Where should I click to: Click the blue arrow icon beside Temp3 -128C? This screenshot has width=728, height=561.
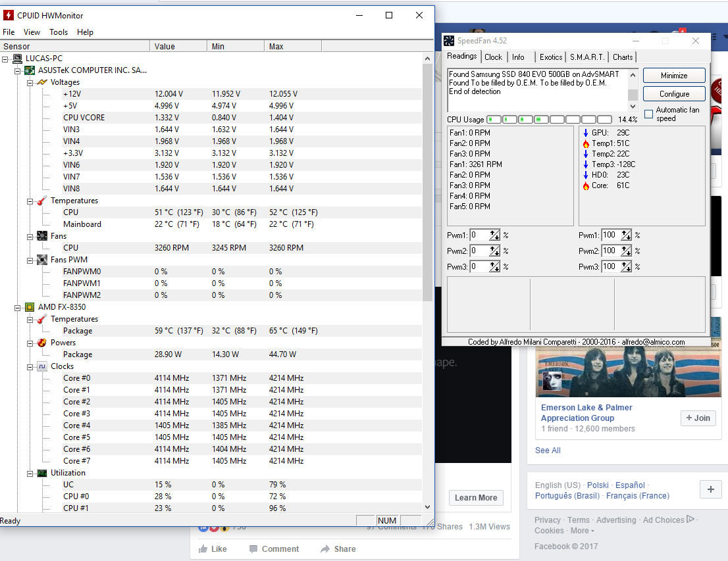586,164
